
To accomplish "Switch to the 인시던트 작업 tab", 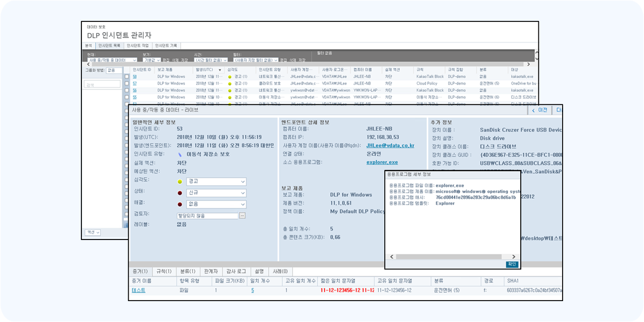I will pos(138,46).
